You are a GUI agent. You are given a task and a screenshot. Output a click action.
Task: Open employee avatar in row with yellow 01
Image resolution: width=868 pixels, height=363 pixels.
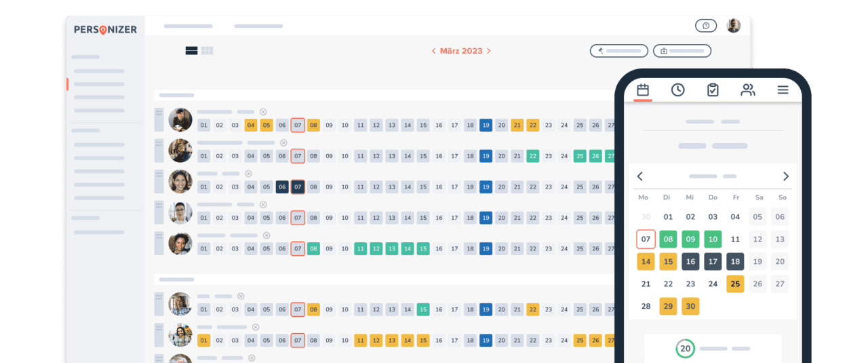pos(180,335)
